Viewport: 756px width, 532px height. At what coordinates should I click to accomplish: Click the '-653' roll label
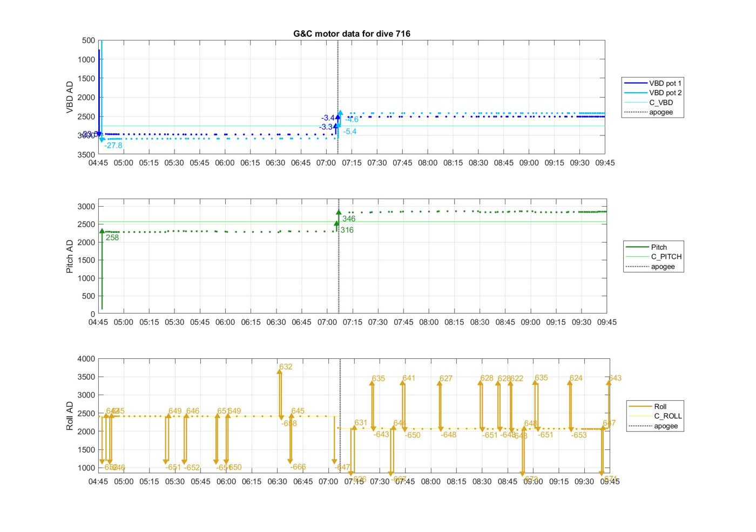(x=579, y=435)
